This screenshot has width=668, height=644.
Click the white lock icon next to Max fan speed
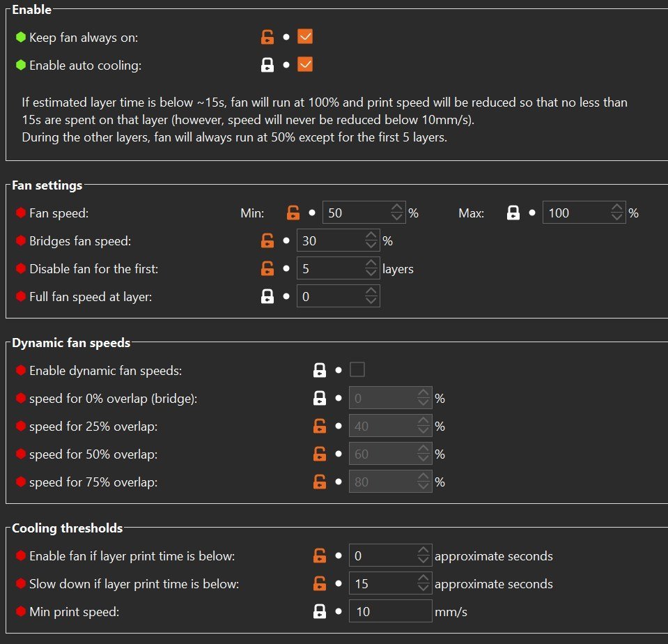pos(513,213)
